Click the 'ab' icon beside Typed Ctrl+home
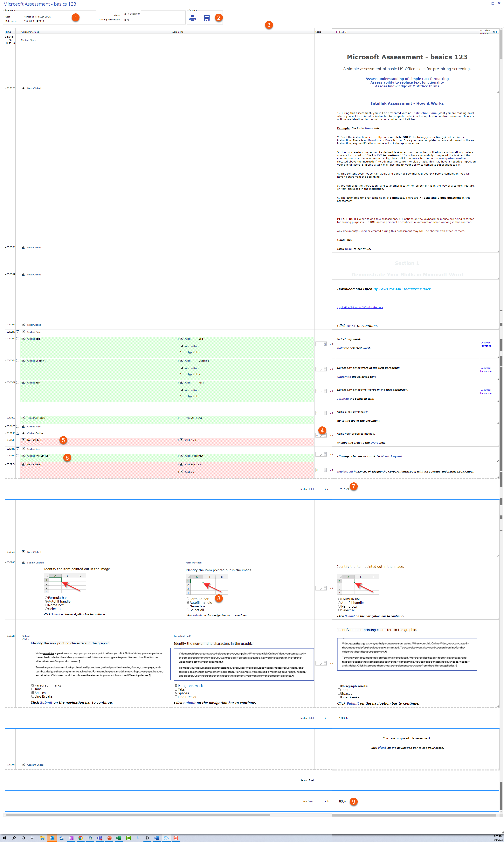 click(23, 418)
